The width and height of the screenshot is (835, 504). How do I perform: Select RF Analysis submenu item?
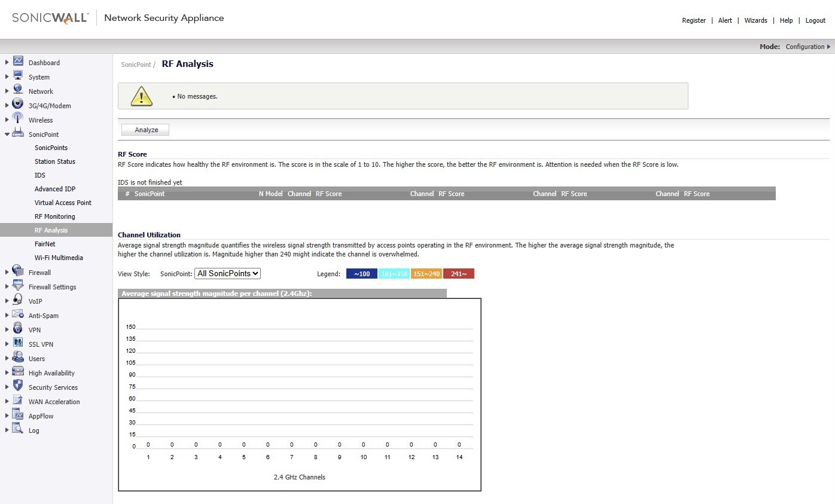[56, 230]
